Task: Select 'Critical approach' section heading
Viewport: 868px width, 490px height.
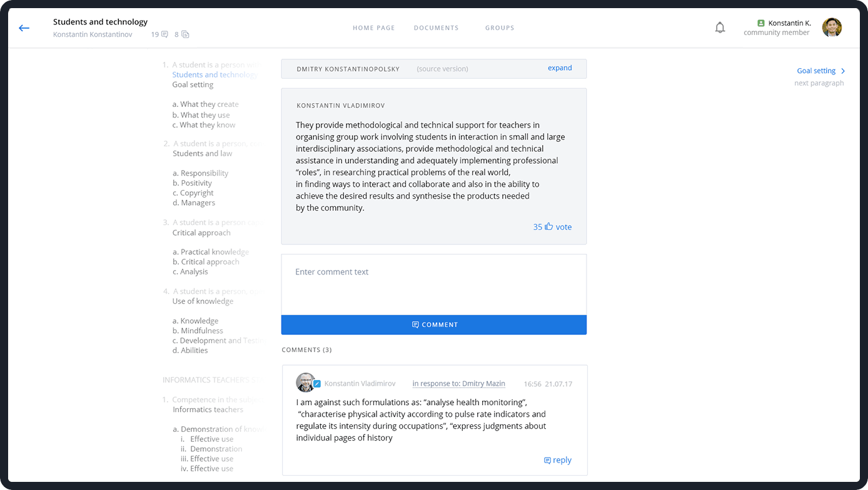Action: coord(201,233)
